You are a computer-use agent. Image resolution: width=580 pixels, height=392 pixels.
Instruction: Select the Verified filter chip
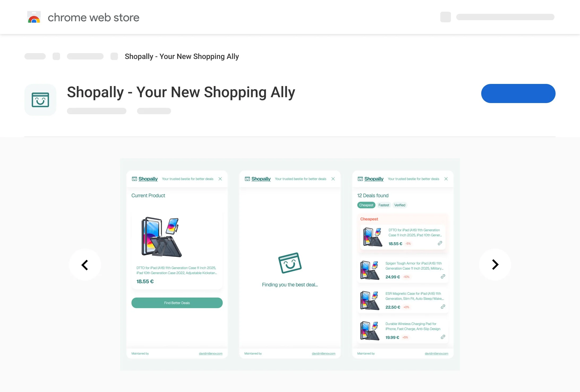pyautogui.click(x=400, y=205)
